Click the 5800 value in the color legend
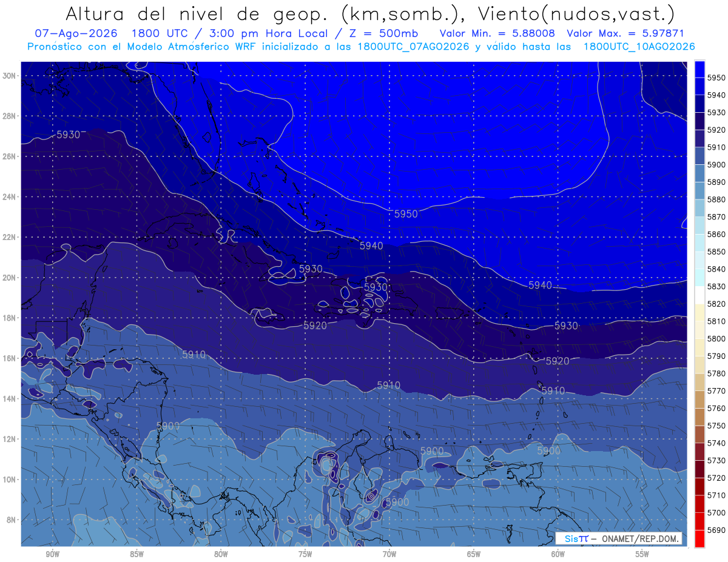The height and width of the screenshot is (562, 728). tap(716, 338)
